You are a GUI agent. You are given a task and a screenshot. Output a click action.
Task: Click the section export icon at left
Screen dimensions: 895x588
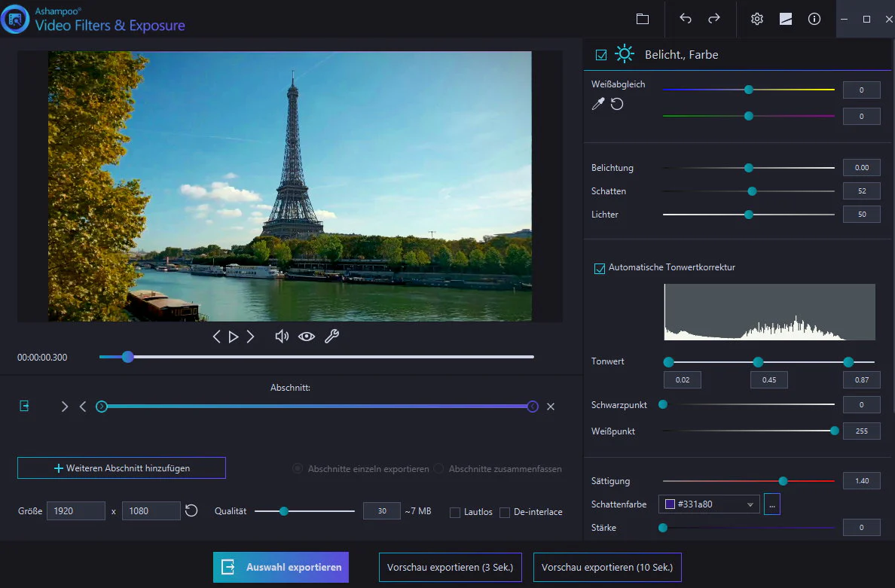pos(25,406)
